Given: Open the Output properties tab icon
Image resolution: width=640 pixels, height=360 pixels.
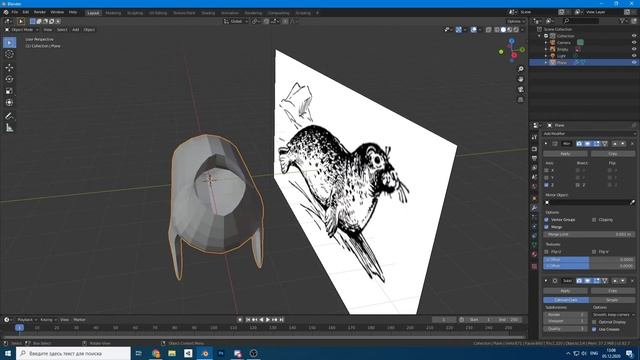Looking at the screenshot, I should click(x=534, y=158).
